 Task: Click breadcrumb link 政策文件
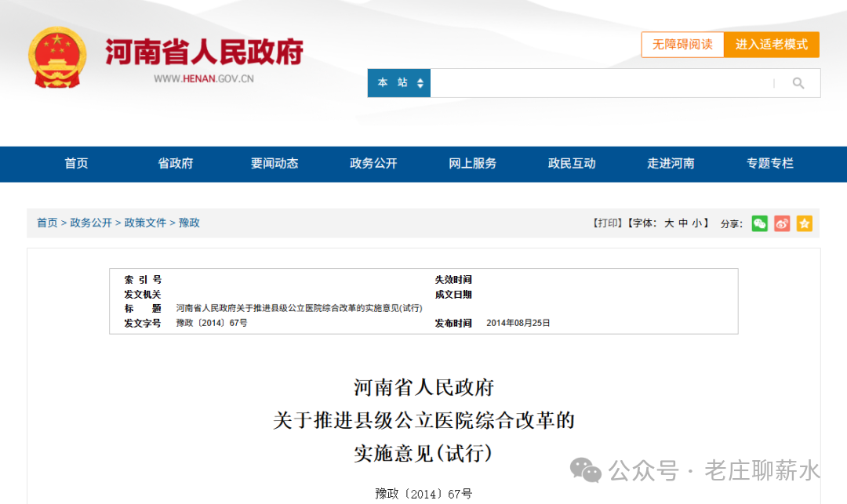(x=144, y=223)
